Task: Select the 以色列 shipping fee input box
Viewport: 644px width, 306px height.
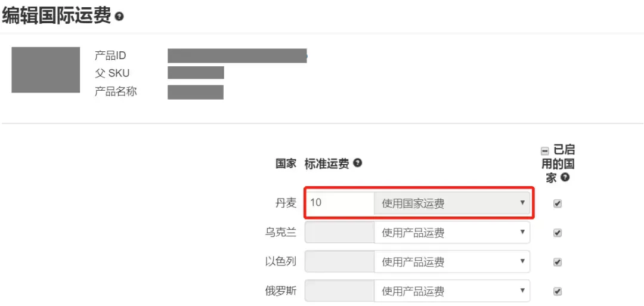Action: [x=340, y=262]
